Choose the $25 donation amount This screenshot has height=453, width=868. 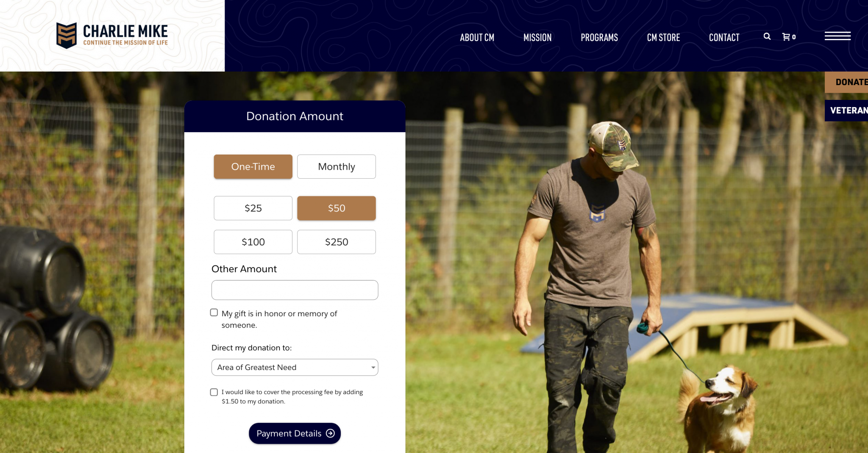click(253, 208)
